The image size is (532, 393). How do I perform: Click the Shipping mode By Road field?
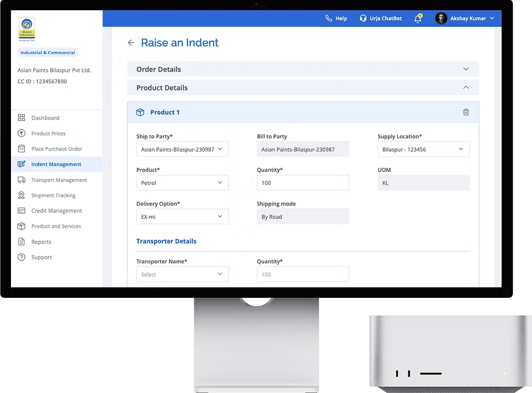point(303,216)
